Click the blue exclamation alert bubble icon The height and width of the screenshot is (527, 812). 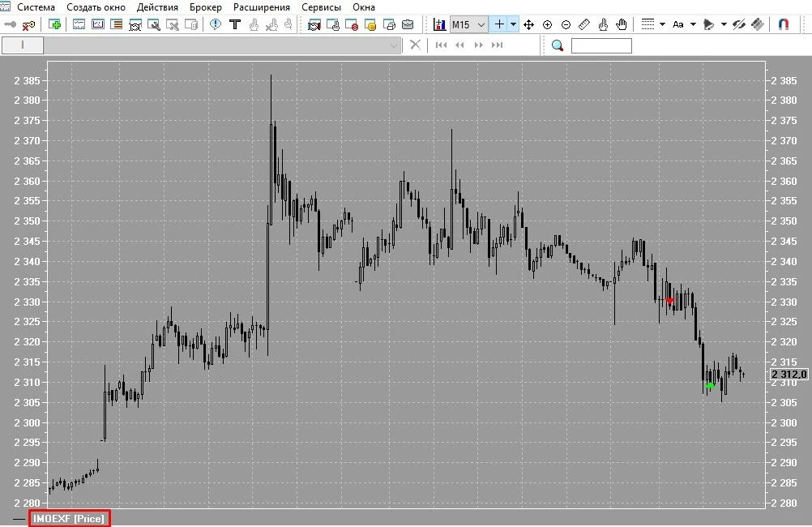pos(216,24)
